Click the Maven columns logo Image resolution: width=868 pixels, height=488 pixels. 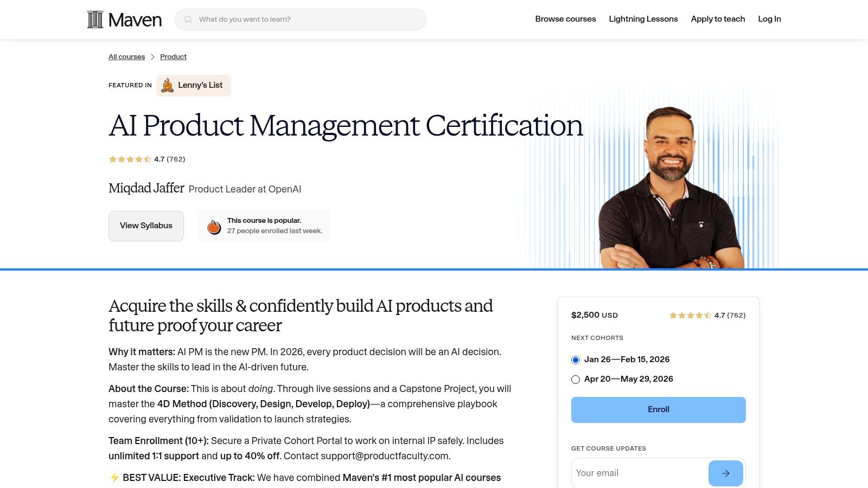pyautogui.click(x=95, y=19)
